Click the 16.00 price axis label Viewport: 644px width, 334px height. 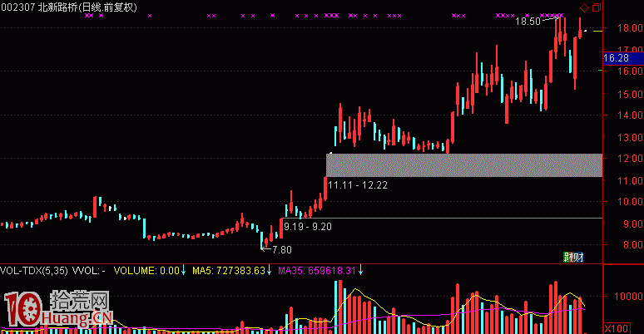(630, 71)
